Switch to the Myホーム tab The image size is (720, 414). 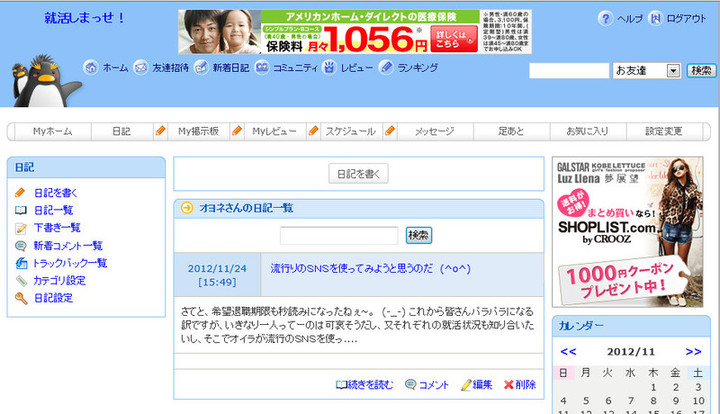(x=51, y=131)
